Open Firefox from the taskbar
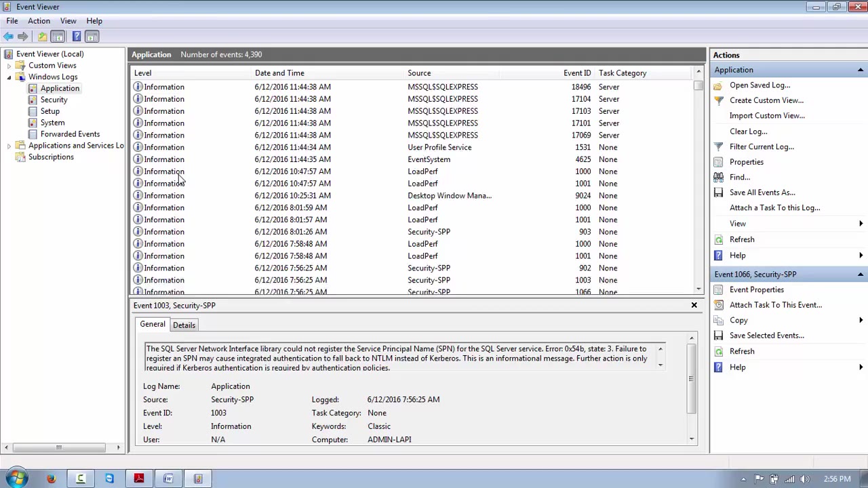 pos(51,479)
